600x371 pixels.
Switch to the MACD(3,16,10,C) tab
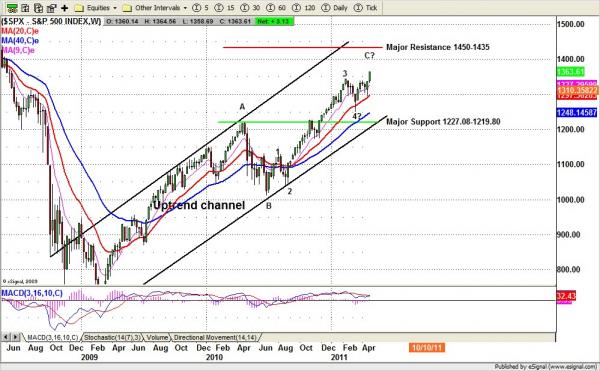click(x=52, y=337)
